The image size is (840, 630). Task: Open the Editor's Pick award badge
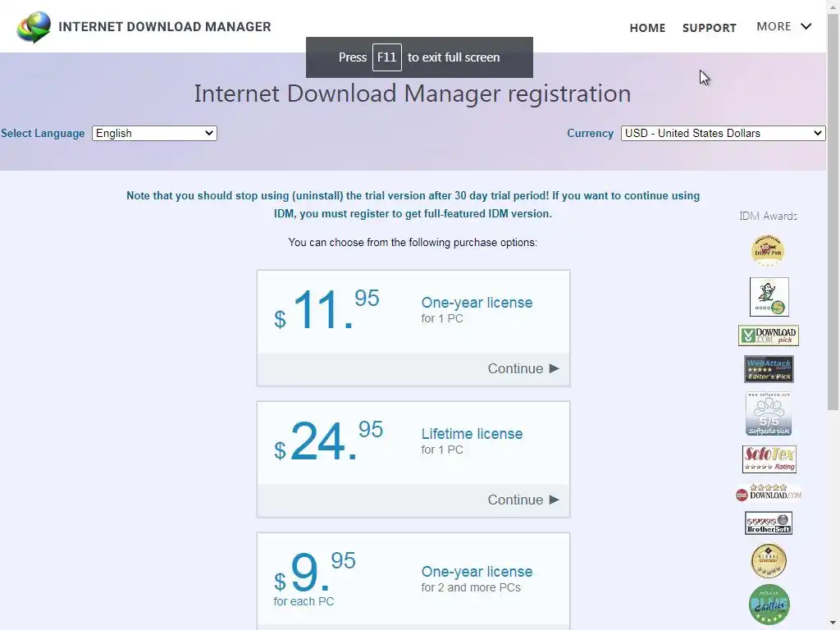(768, 251)
